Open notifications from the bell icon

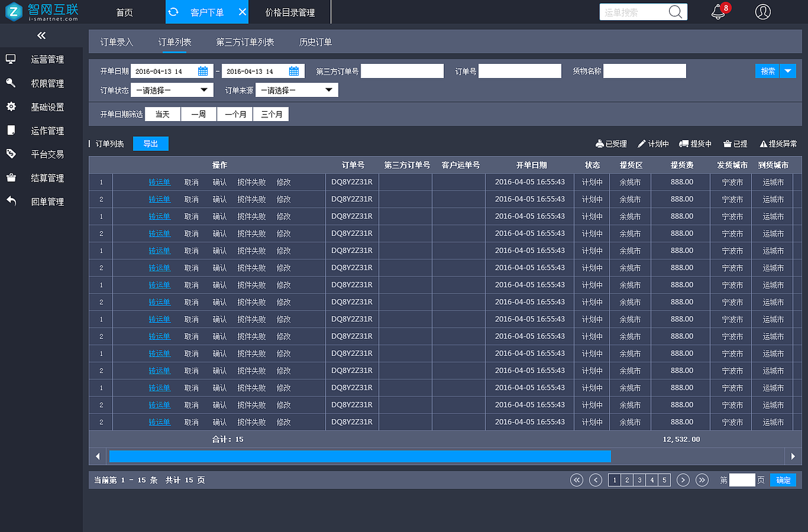[x=718, y=12]
